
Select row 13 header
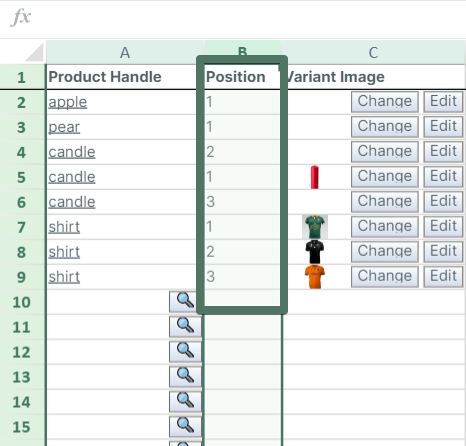tap(22, 377)
